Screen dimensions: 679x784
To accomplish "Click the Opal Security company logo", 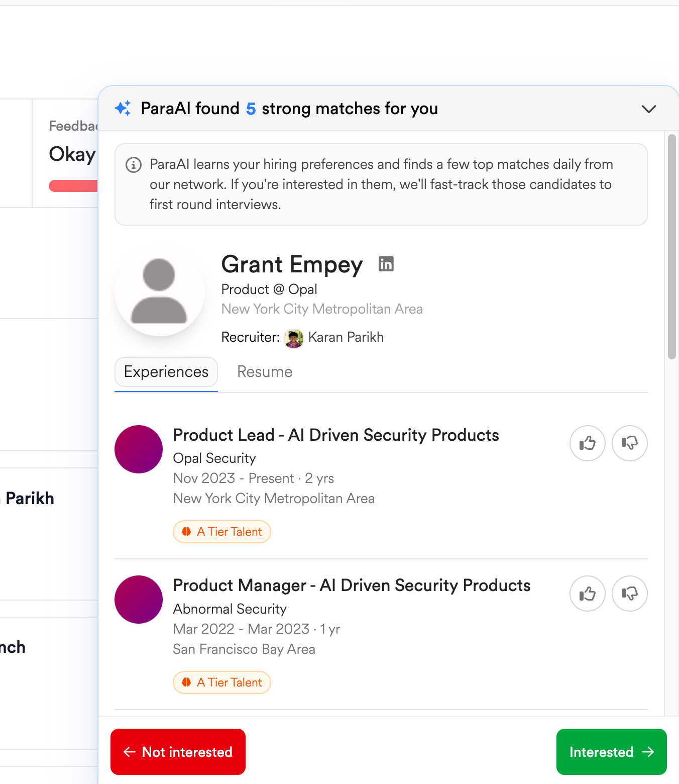I will [x=139, y=449].
